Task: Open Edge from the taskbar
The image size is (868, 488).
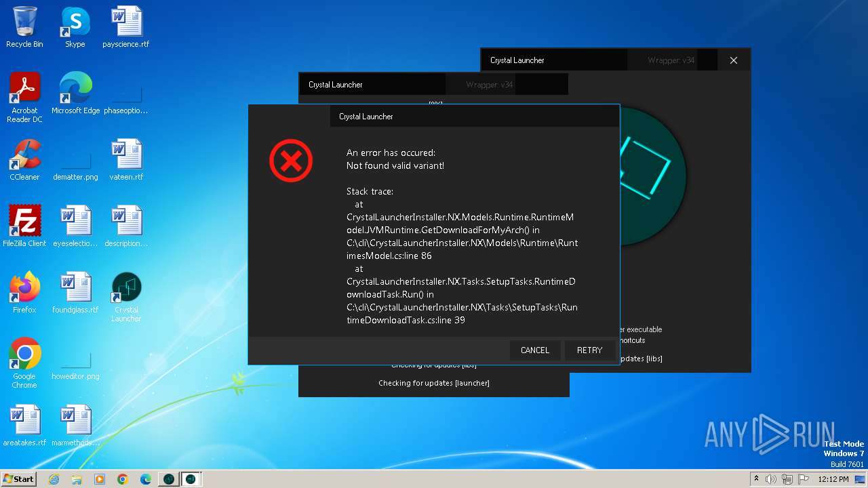Action: point(146,479)
